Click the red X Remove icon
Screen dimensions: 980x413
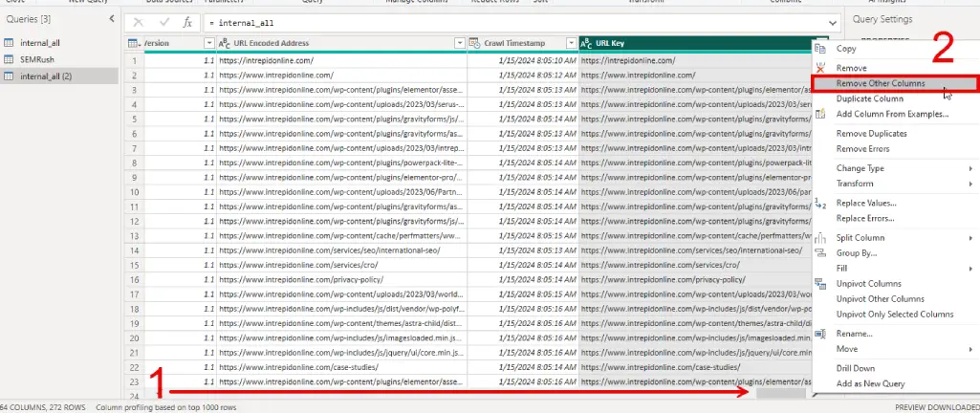820,68
